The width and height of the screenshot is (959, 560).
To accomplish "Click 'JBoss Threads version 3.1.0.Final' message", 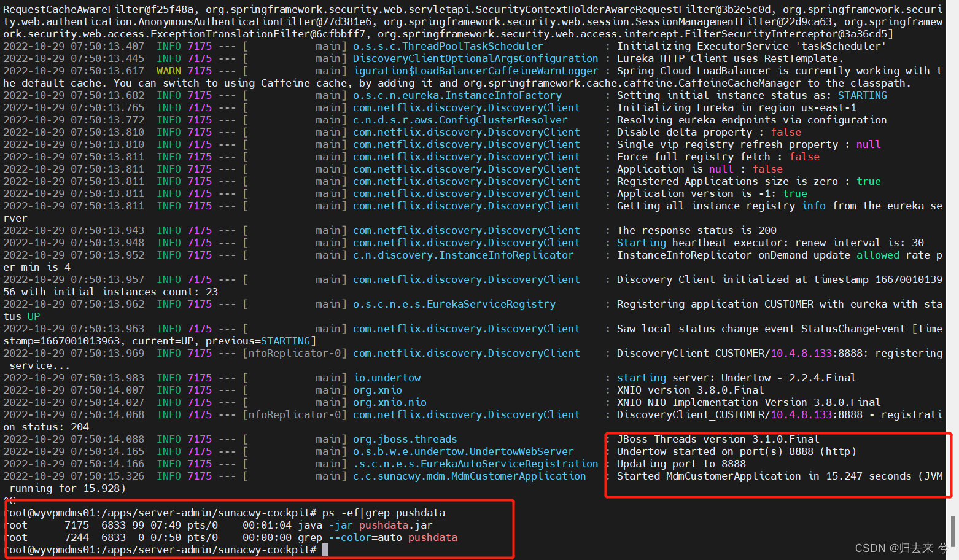I will point(718,440).
